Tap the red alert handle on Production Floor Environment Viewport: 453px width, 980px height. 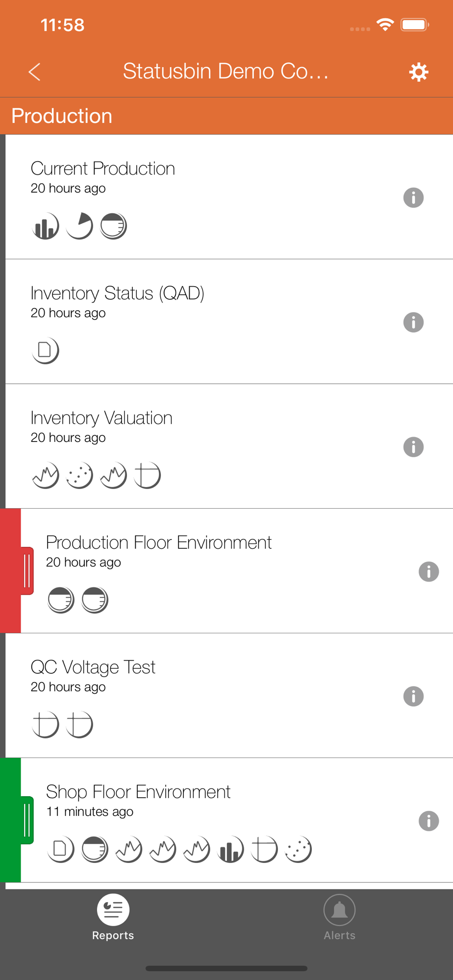pos(27,571)
